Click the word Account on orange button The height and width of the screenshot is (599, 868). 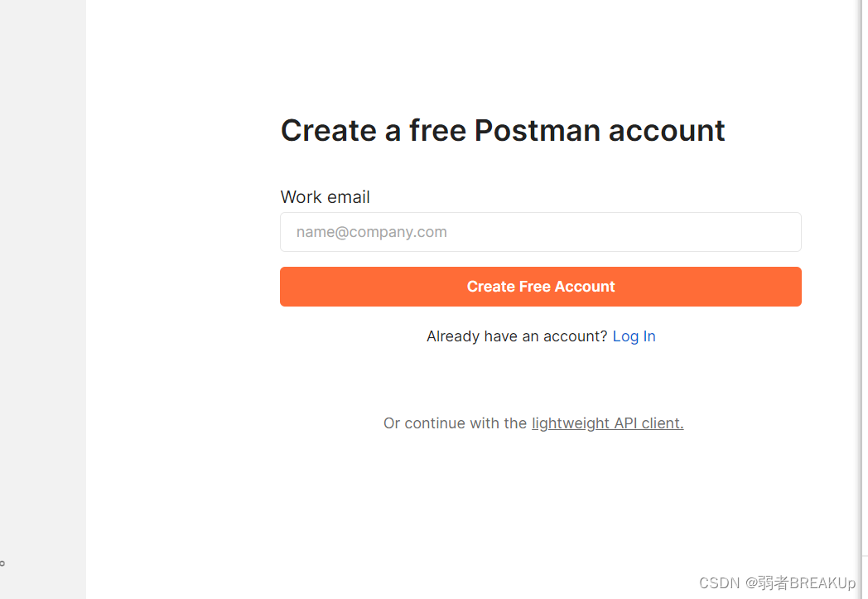tap(585, 287)
